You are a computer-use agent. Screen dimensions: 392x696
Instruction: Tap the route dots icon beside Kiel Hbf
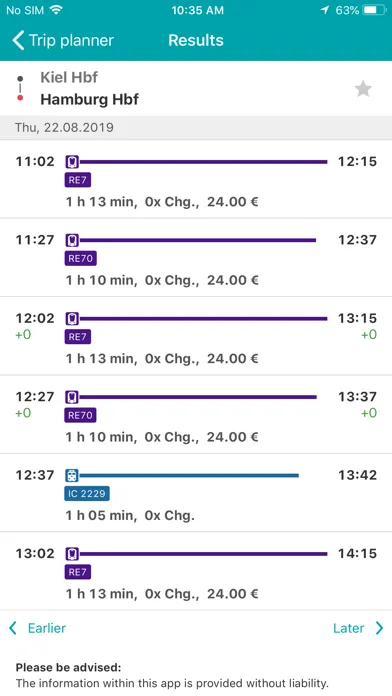click(x=20, y=88)
